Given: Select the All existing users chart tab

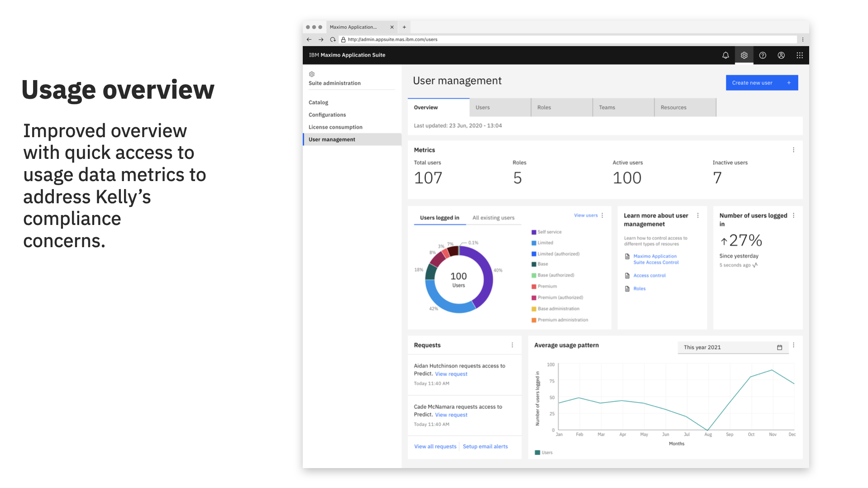Looking at the screenshot, I should (493, 218).
